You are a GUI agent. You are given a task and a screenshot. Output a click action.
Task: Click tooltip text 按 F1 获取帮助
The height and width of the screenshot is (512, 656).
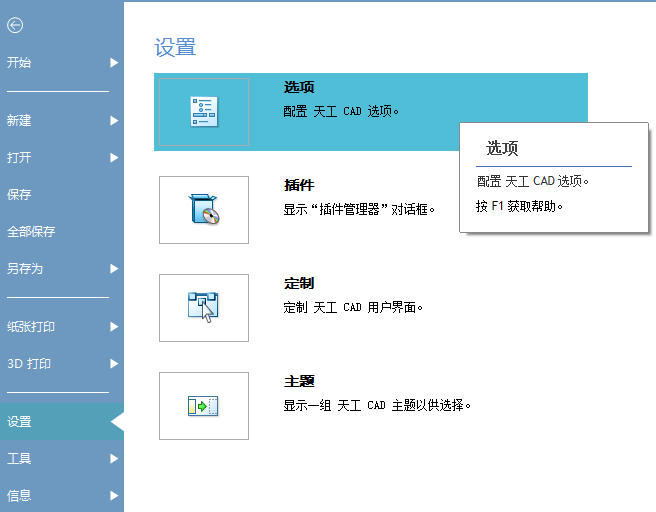coord(519,206)
